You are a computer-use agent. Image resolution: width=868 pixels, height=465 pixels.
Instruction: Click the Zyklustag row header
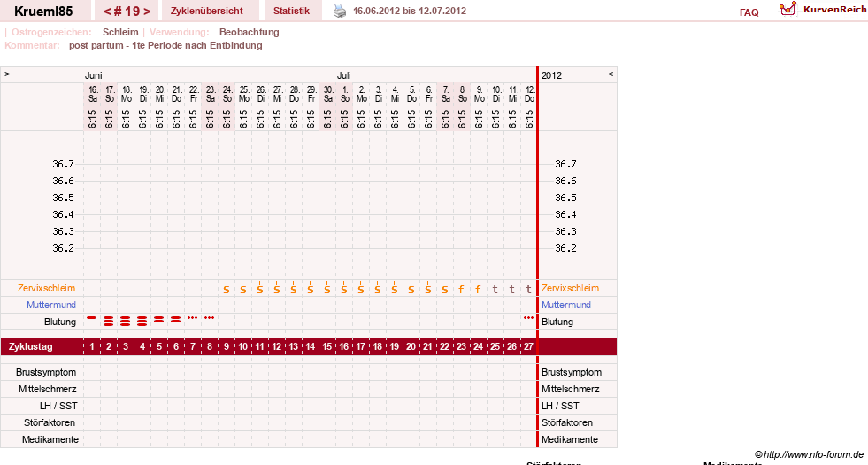(31, 347)
